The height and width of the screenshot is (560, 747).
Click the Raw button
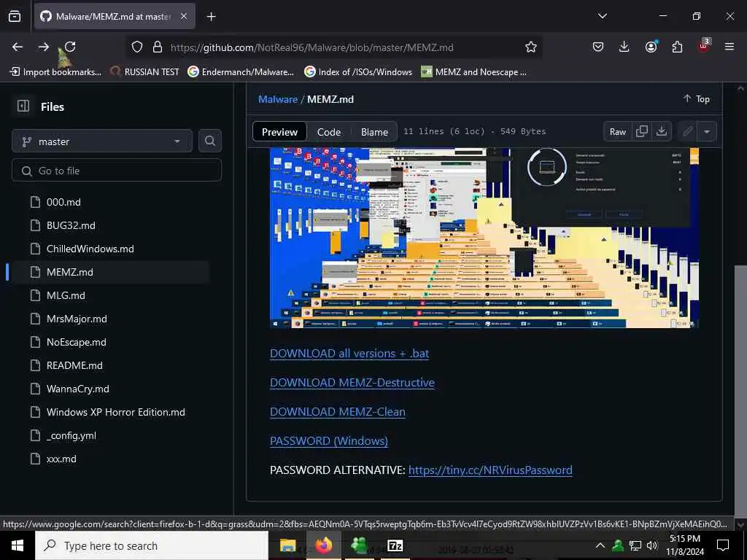tap(618, 132)
